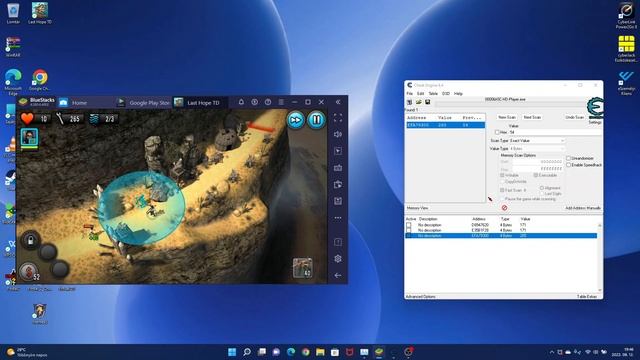This screenshot has height=360, width=640.
Task: Click the red clear-list circle icon
Action: click(504, 208)
